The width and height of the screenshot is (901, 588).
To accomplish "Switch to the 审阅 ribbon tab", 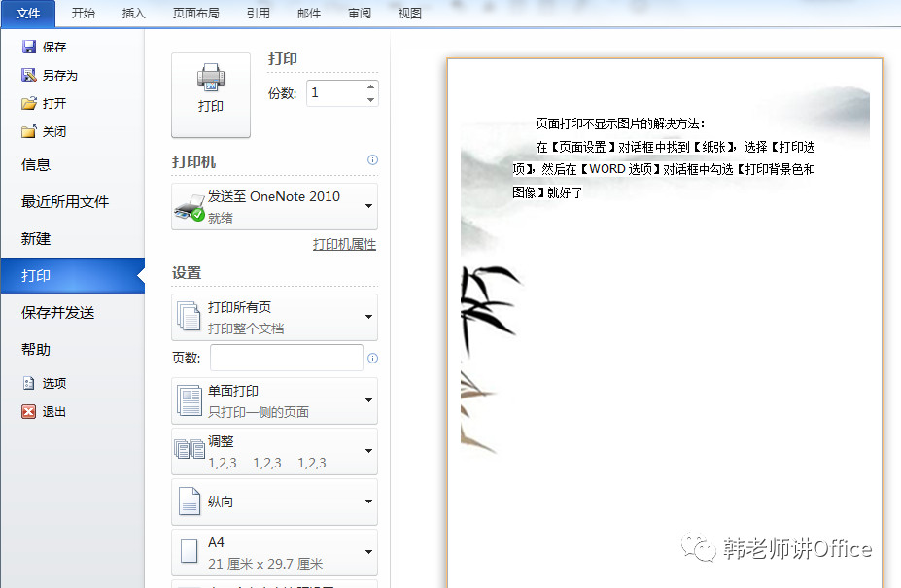I will tap(359, 14).
